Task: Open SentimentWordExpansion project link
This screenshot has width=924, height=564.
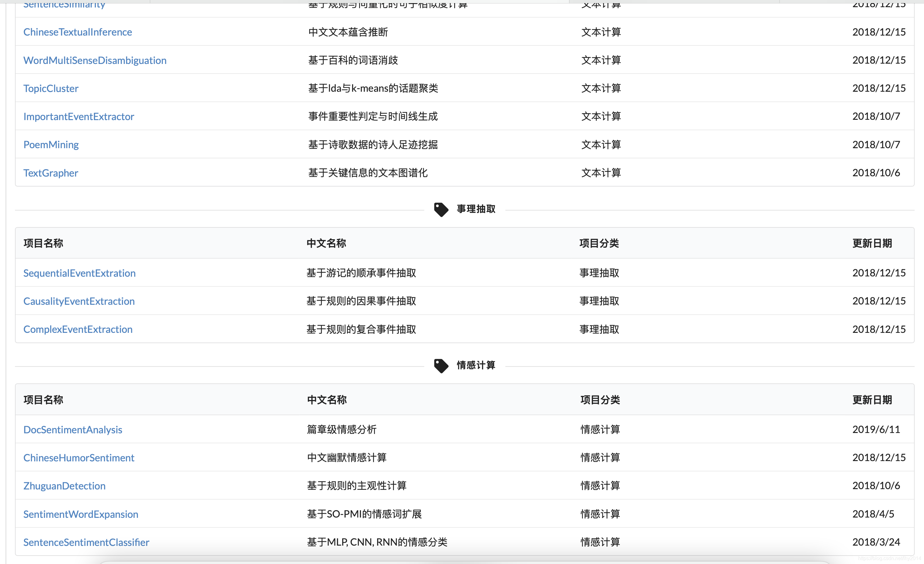Action: (x=80, y=514)
